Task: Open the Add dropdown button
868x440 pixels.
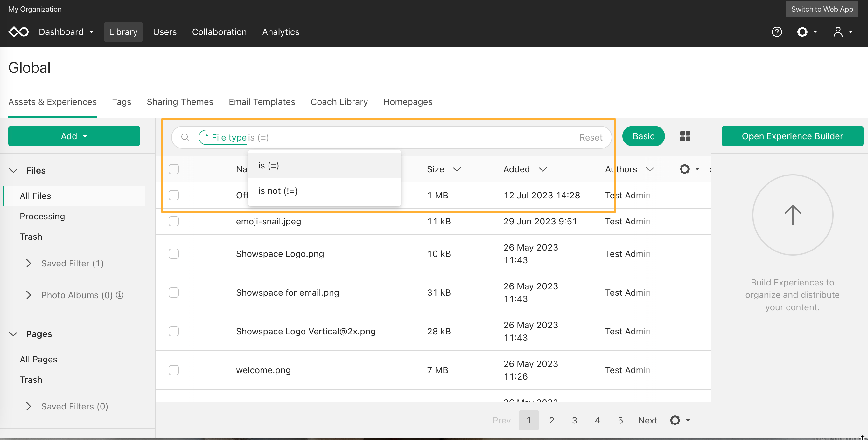Action: (x=74, y=136)
